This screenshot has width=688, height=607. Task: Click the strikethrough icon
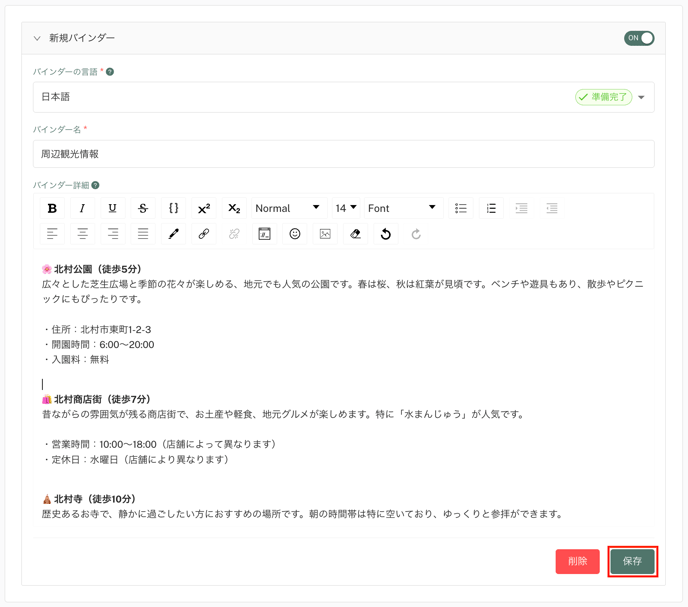pos(143,208)
